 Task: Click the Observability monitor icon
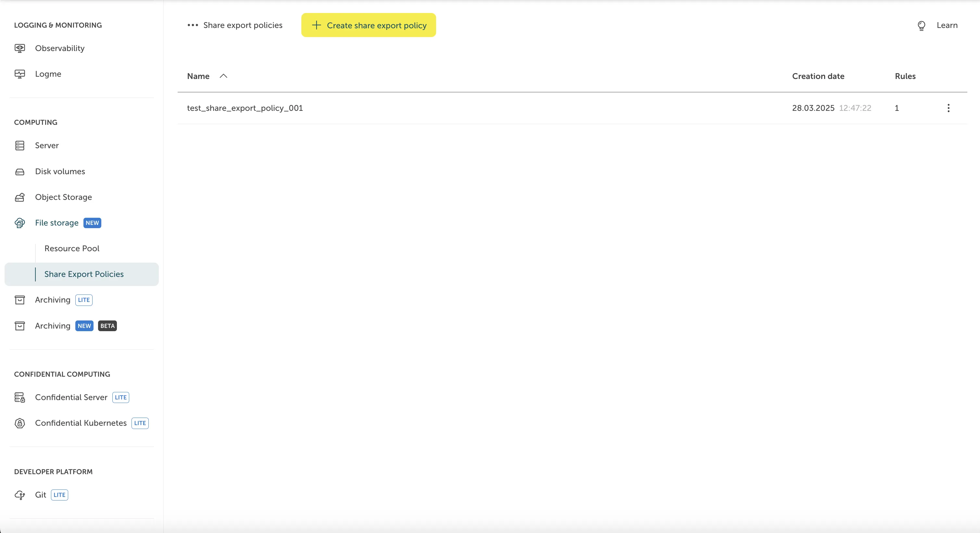[x=20, y=48]
